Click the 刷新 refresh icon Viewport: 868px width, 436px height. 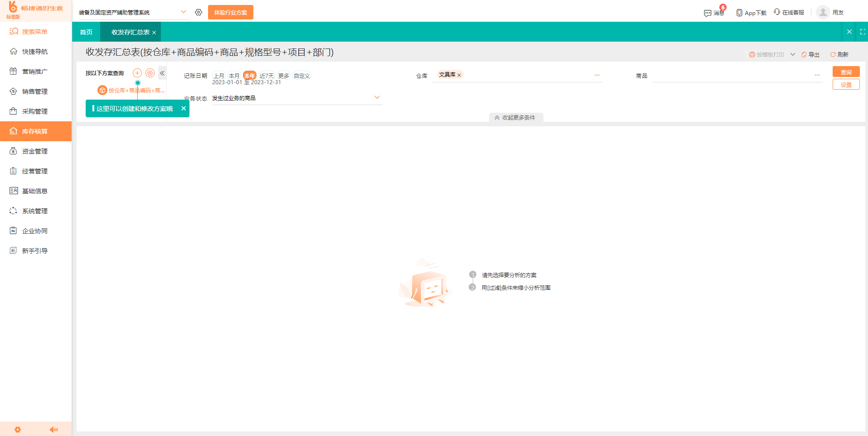tap(832, 54)
